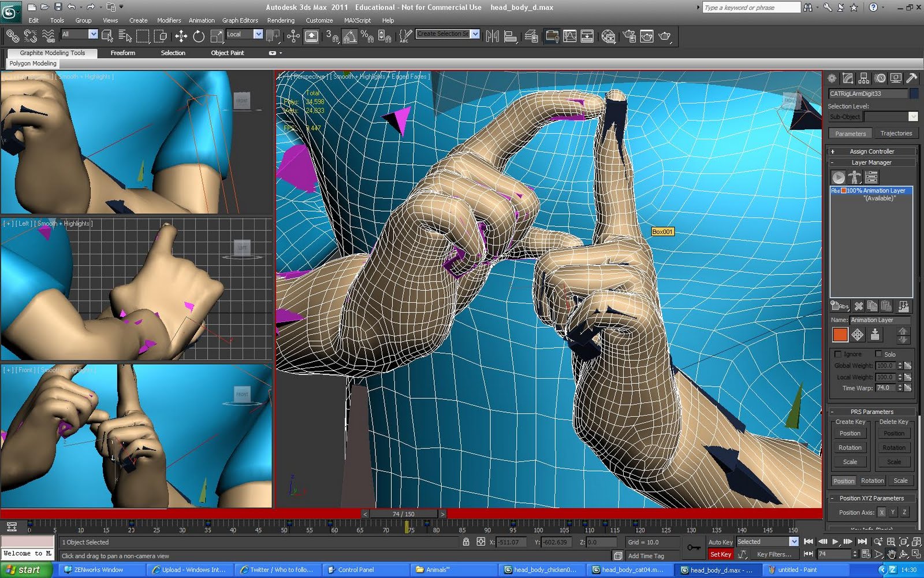Click the Align tool icon
Image resolution: width=924 pixels, height=578 pixels.
(511, 36)
